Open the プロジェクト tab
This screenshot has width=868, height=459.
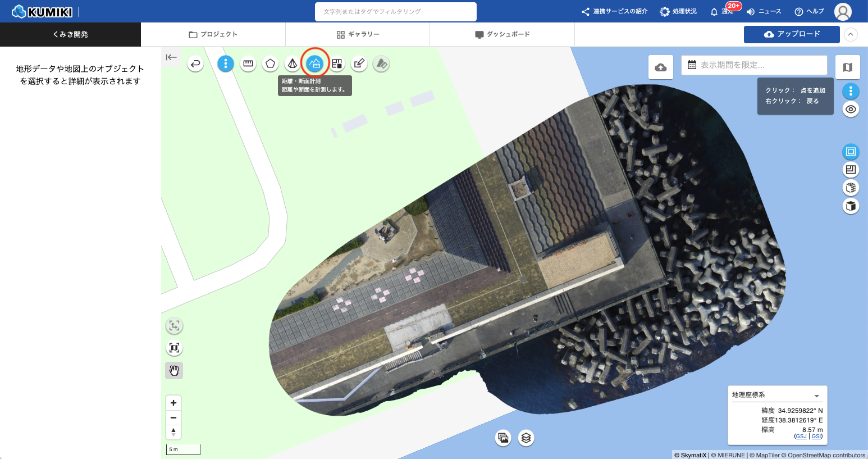(x=213, y=34)
